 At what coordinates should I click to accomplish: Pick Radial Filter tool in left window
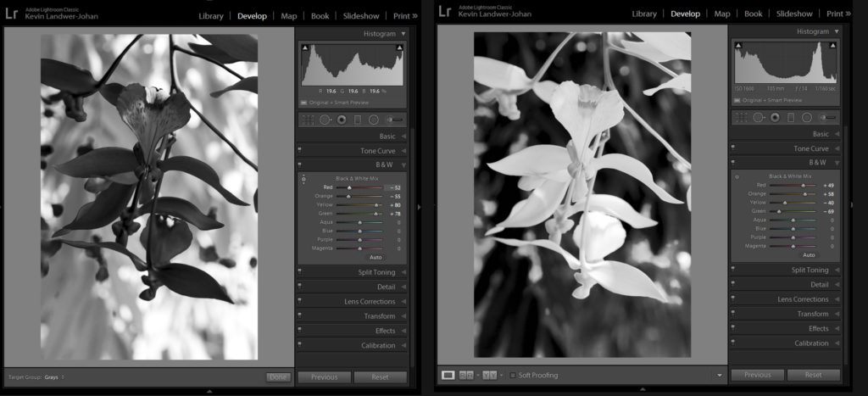coord(374,120)
